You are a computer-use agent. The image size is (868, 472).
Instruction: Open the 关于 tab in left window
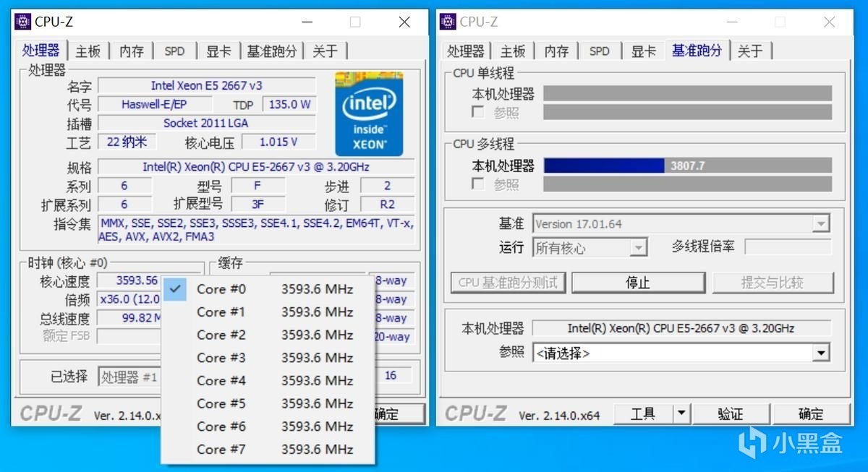pyautogui.click(x=325, y=51)
